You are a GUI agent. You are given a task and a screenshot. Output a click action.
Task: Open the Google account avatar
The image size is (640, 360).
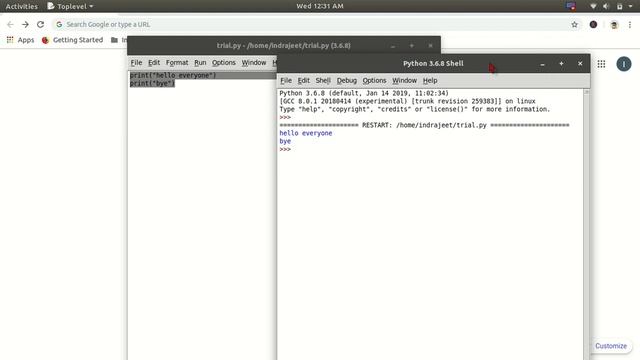(x=624, y=64)
